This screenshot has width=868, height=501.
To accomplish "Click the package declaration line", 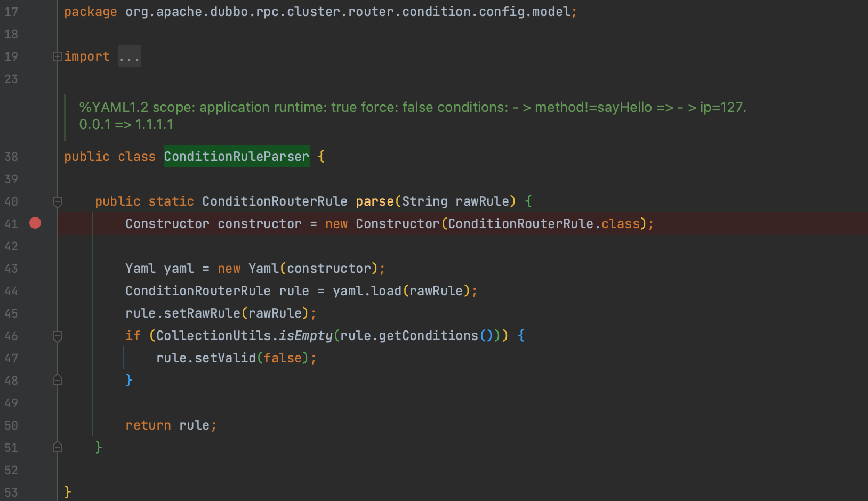I will click(320, 12).
